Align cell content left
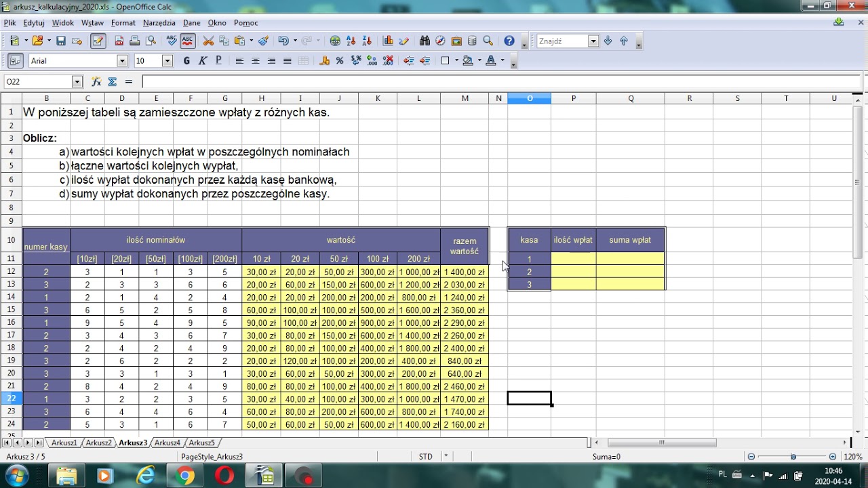This screenshot has width=868, height=488. pos(239,60)
